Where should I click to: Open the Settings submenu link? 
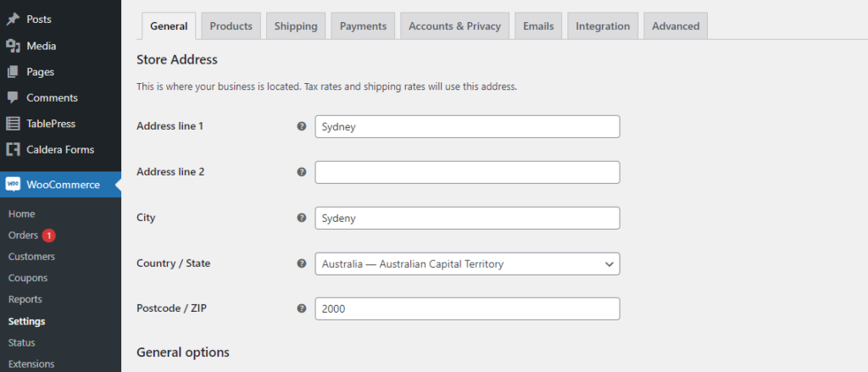click(26, 322)
